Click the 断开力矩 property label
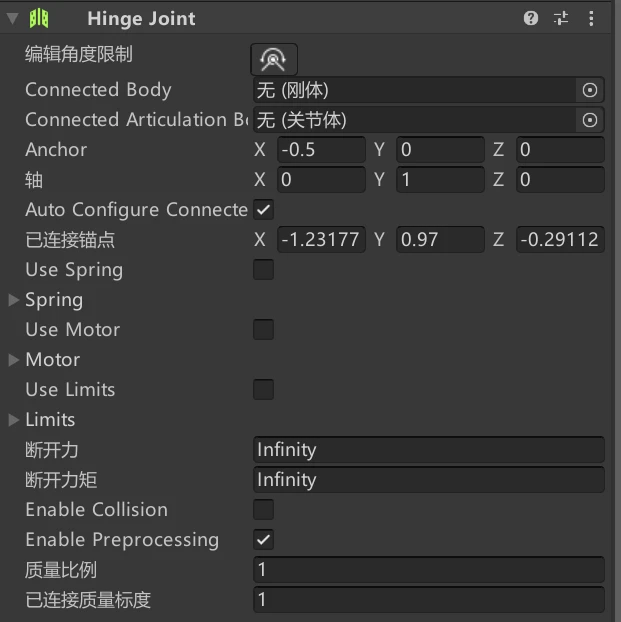The image size is (621, 622). pos(61,480)
